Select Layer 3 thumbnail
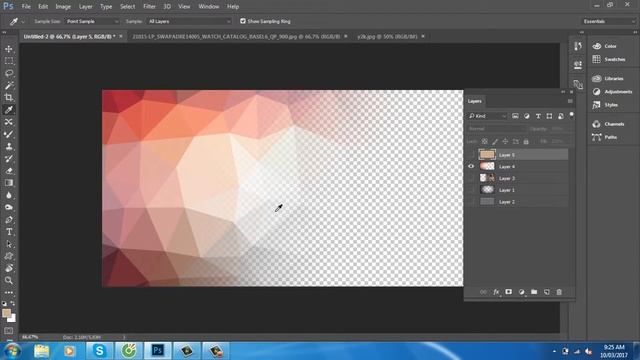This screenshot has width=640, height=360. [x=487, y=178]
